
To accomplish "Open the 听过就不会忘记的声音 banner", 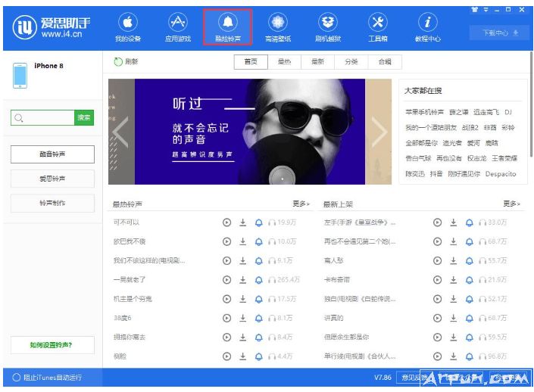I will tap(250, 132).
